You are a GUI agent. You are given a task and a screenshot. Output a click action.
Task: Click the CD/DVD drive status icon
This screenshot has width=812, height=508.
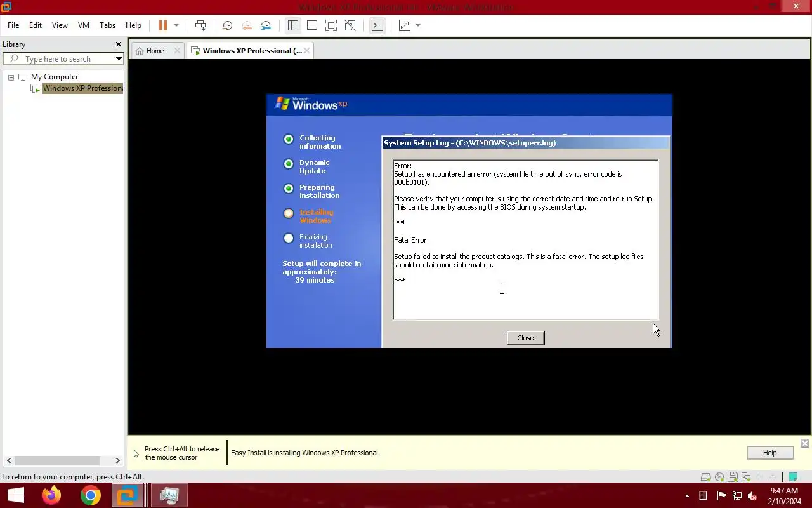(x=719, y=477)
